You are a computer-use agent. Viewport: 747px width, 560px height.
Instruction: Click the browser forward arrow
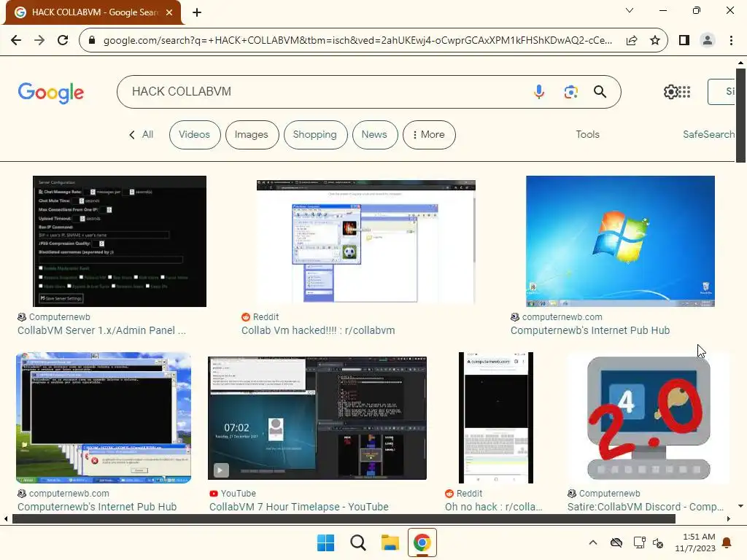click(39, 40)
